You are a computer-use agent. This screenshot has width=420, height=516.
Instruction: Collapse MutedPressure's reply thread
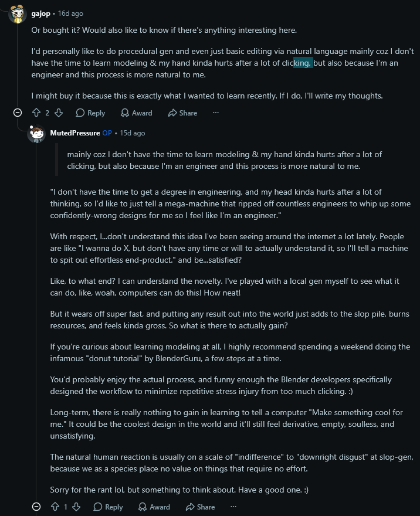(36, 507)
